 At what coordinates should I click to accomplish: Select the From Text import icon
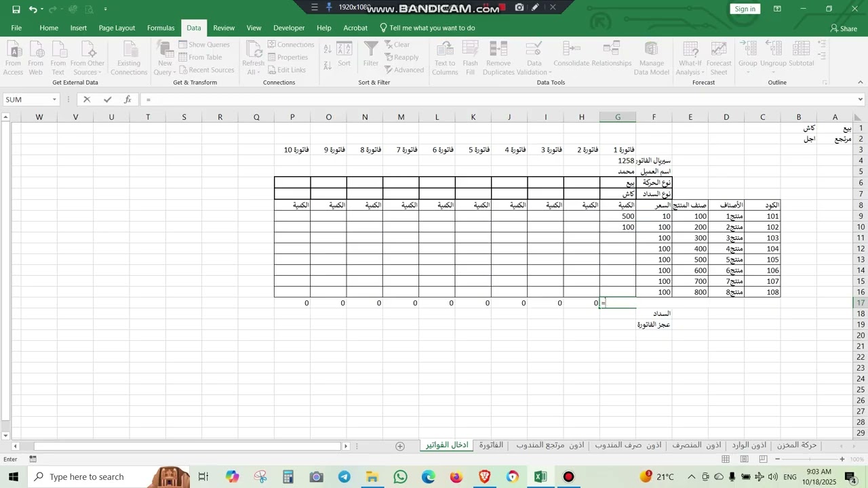(x=58, y=59)
